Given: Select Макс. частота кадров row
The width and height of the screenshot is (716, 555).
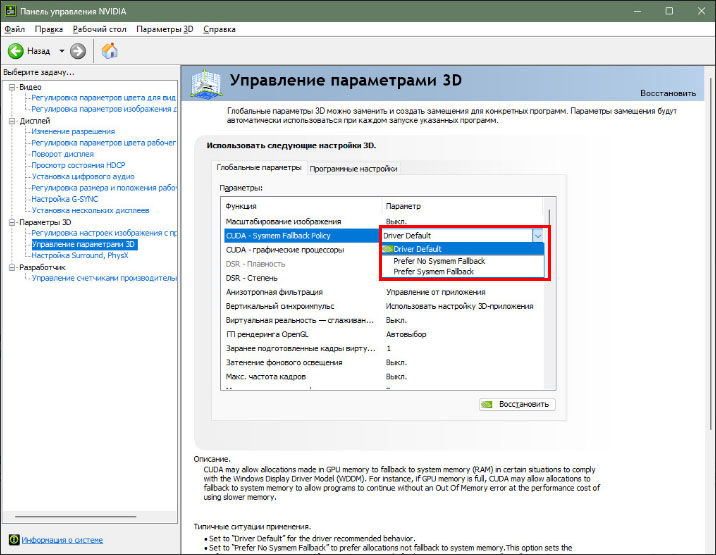Looking at the screenshot, I should (x=384, y=376).
